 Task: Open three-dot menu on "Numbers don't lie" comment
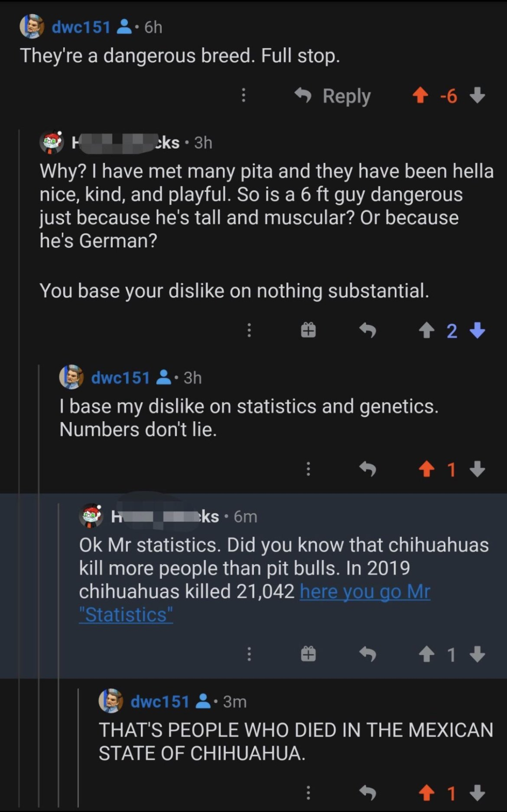(308, 469)
